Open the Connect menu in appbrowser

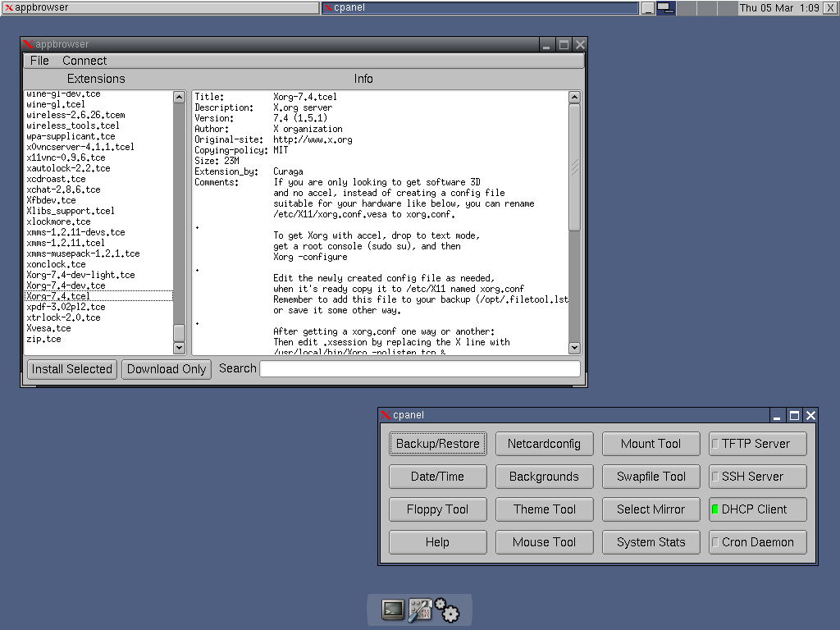click(84, 61)
